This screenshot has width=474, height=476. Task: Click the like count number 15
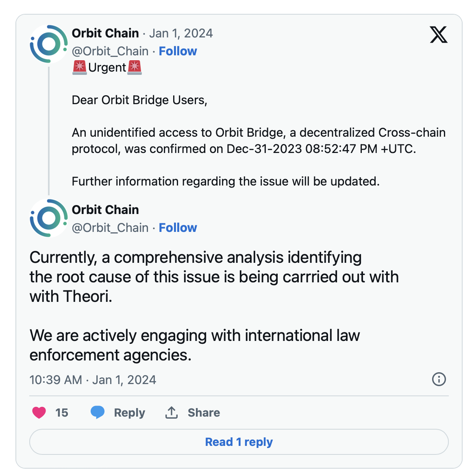click(x=62, y=413)
